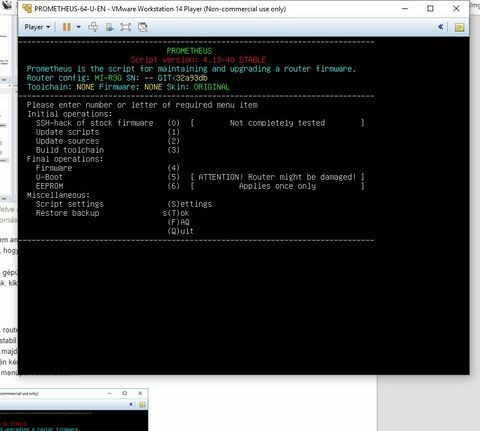480x431 pixels.
Task: Click the red Script version 4.13-40 STABLE line
Action: pyautogui.click(x=198, y=60)
